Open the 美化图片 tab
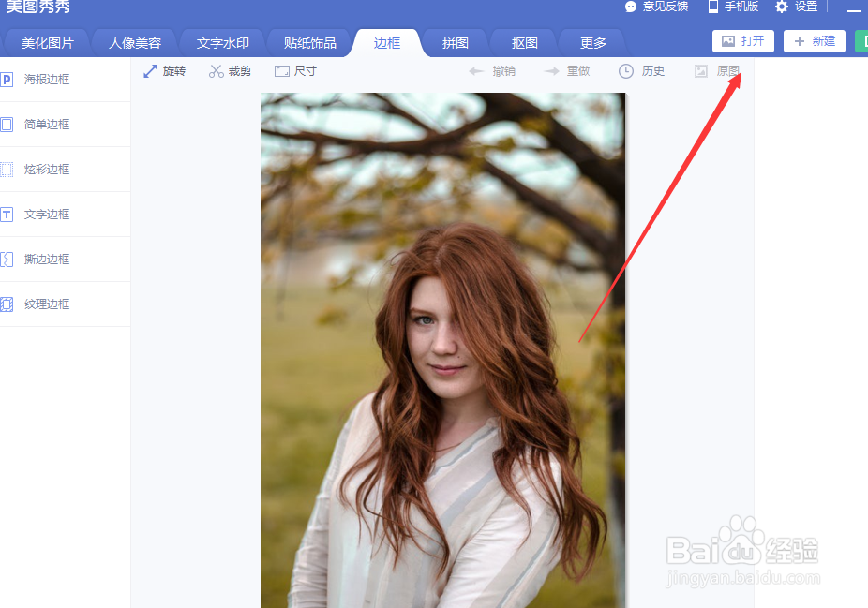Screen dimensions: 868x608 (x=48, y=43)
